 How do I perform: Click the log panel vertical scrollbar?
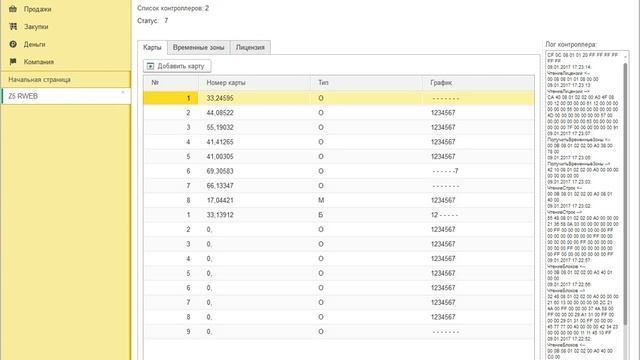[x=625, y=194]
